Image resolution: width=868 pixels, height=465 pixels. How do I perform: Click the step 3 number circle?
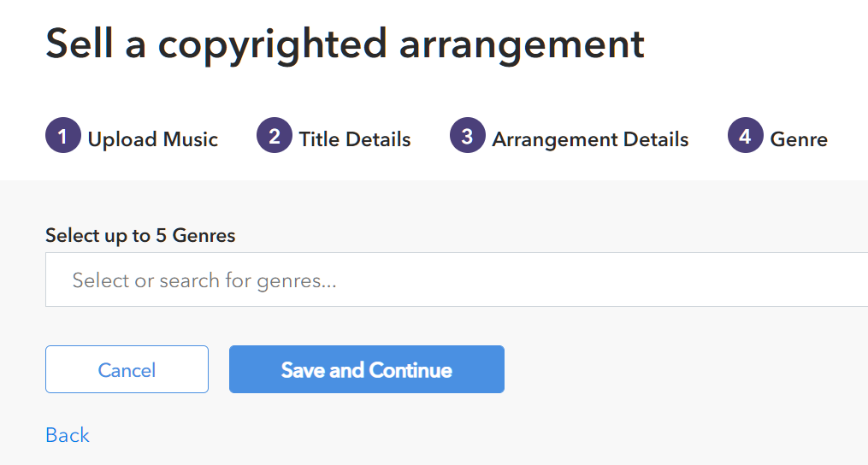click(x=467, y=137)
